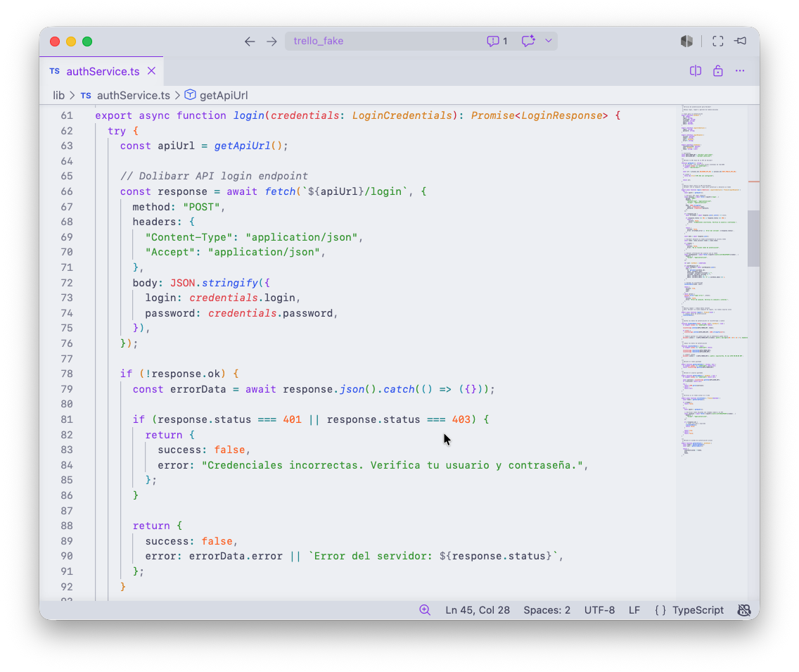
Task: Open the Spaces: 2 indentation setting
Action: pyautogui.click(x=546, y=610)
